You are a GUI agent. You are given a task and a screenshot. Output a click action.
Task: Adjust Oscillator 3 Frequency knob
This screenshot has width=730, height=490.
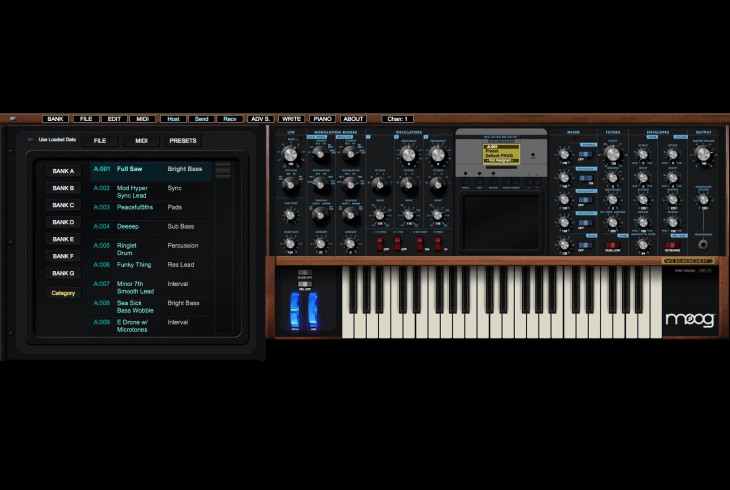pos(438,154)
